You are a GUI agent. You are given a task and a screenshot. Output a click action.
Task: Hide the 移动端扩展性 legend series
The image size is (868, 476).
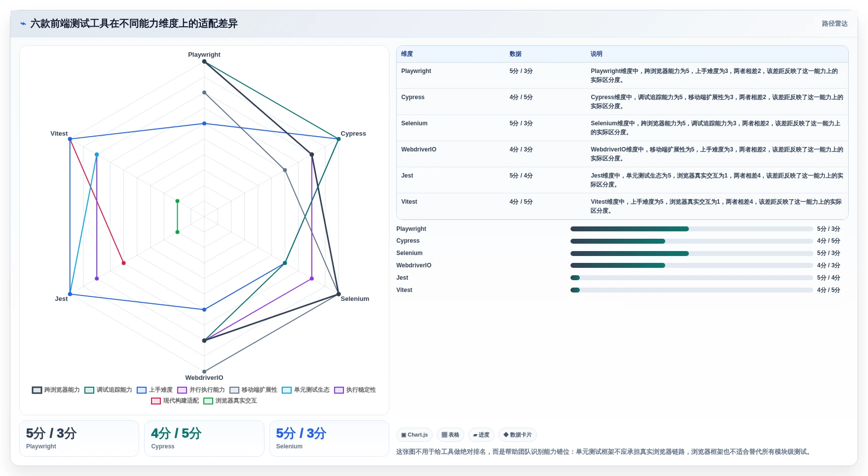point(253,390)
